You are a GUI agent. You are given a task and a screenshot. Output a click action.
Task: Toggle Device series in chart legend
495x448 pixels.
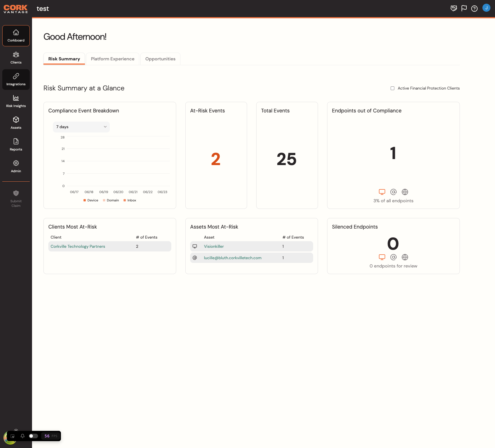point(91,200)
